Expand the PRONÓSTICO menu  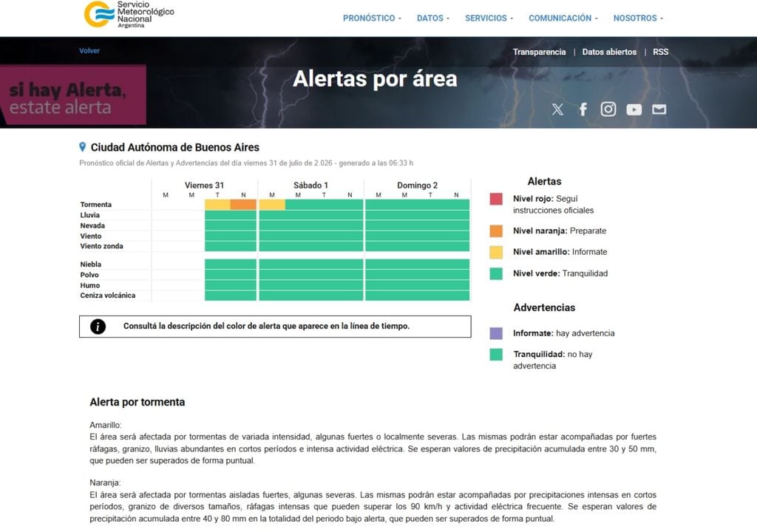[372, 18]
